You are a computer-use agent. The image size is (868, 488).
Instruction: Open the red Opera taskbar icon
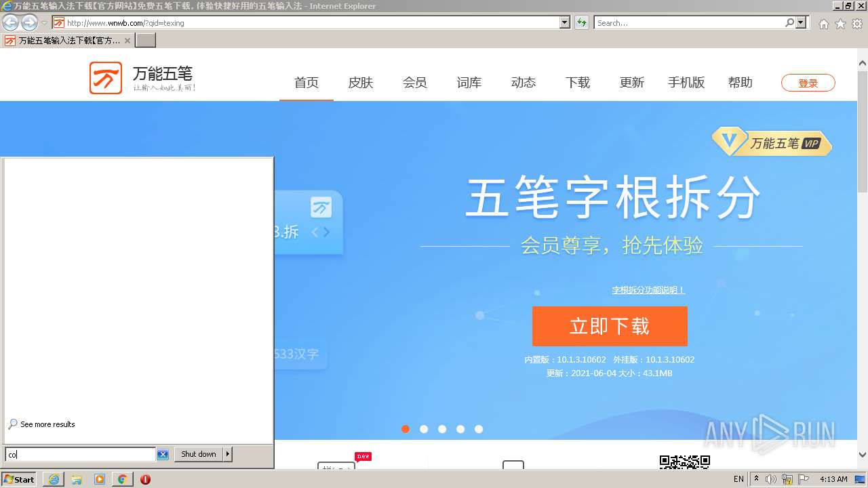tap(145, 479)
